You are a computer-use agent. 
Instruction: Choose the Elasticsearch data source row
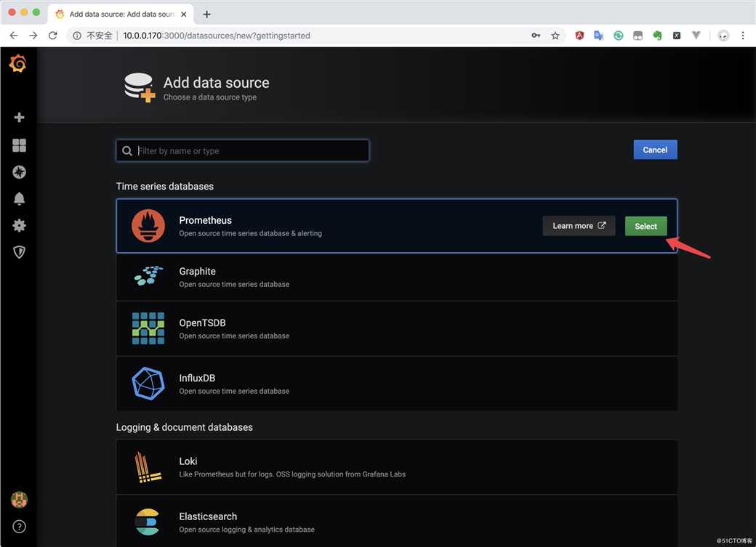pos(396,522)
